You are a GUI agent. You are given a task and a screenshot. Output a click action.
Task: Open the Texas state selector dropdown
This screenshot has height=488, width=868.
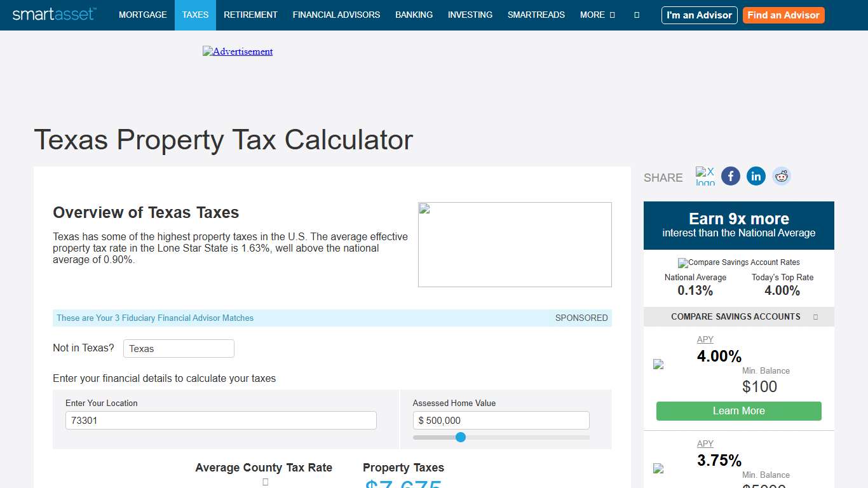[x=179, y=348]
